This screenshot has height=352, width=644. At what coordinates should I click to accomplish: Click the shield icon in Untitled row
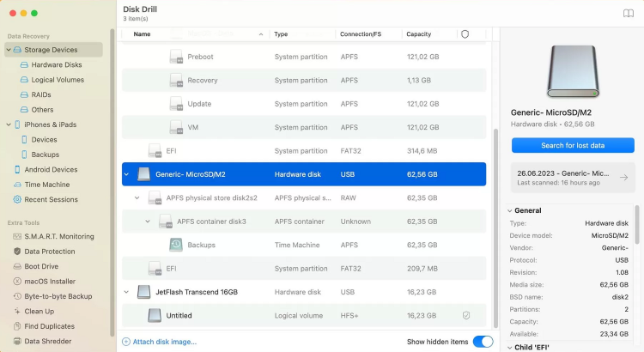click(466, 315)
